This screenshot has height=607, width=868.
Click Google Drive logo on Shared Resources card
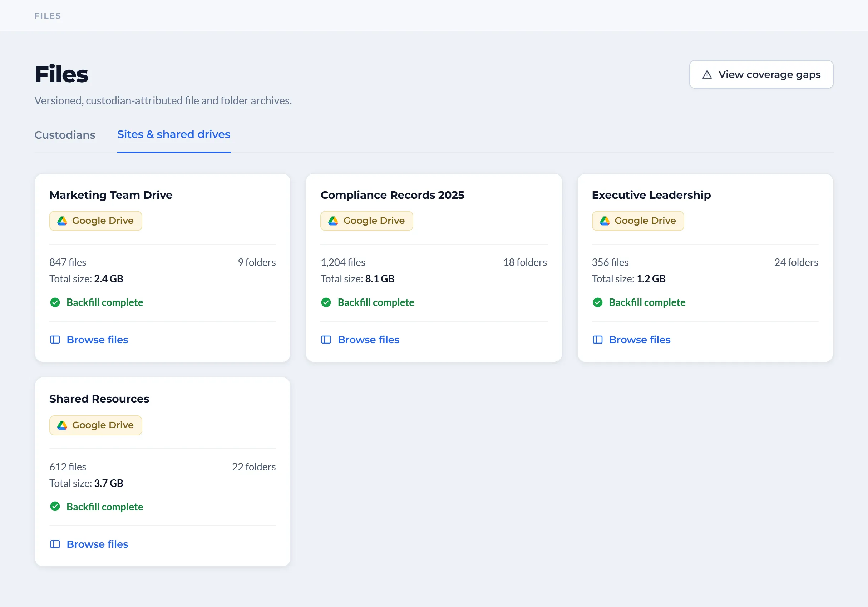(x=62, y=425)
